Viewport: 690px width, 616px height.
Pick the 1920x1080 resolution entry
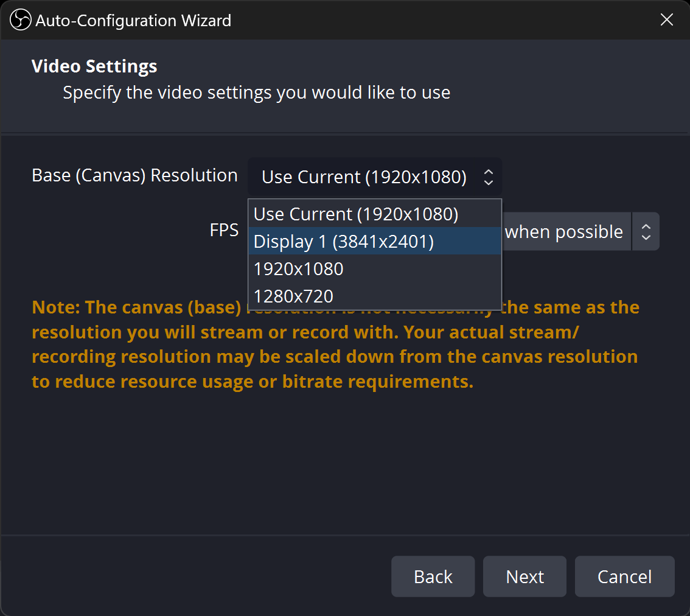click(x=299, y=269)
